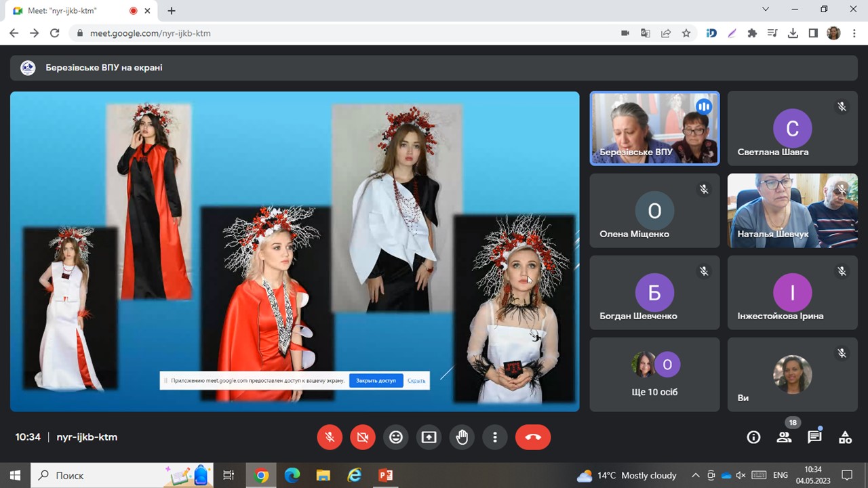The height and width of the screenshot is (488, 868).
Task: Toggle the camera on or off
Action: [x=363, y=437]
